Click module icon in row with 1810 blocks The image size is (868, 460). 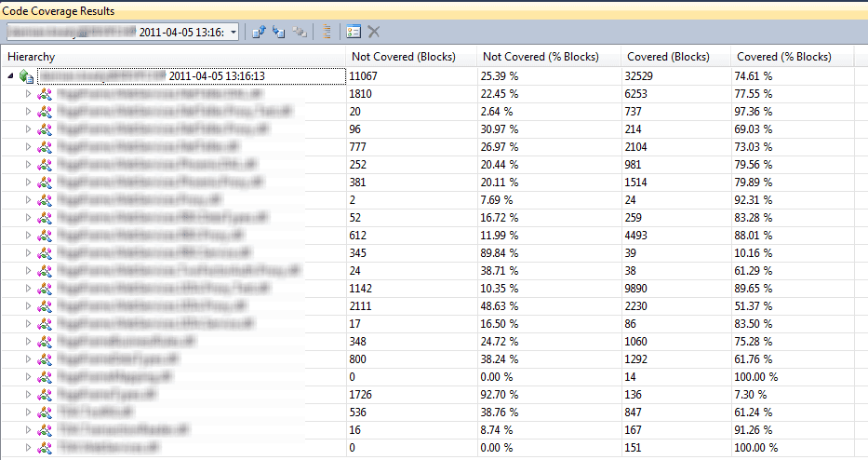point(44,94)
